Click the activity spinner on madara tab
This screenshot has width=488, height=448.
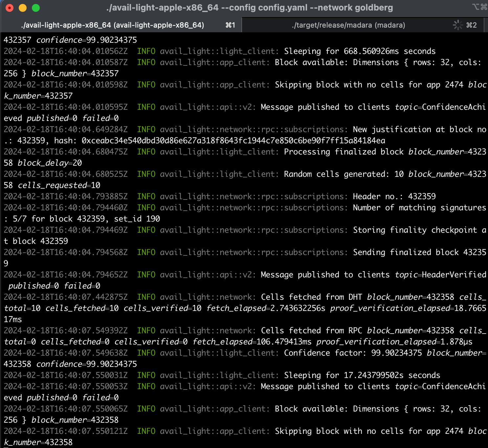coord(457,25)
